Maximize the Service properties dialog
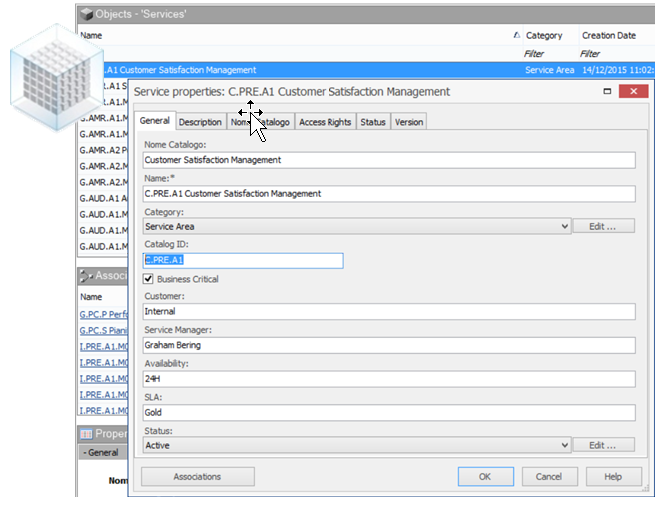 [x=606, y=92]
